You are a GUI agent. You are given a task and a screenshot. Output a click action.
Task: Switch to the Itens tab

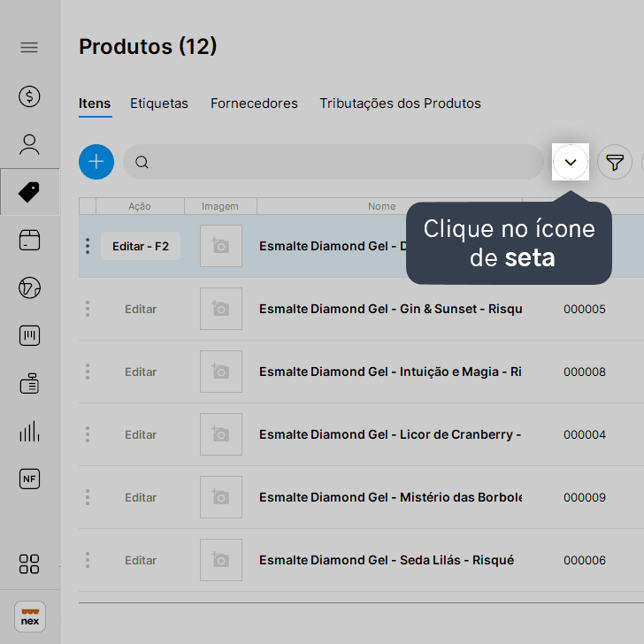pyautogui.click(x=95, y=103)
